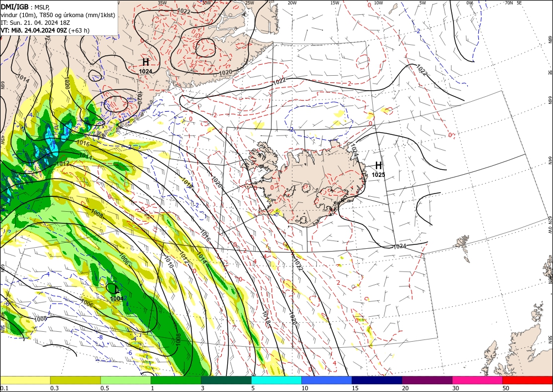Select the 'VT: Mið. 24.04.2024 09Z (+63 h)' line
553x392 pixels.
click(x=45, y=30)
